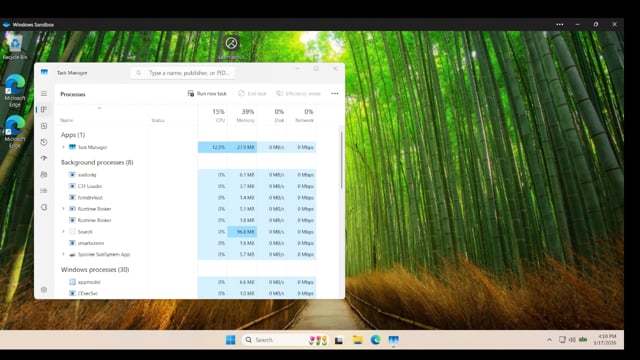Select the CTF Loader process row
The height and width of the screenshot is (360, 640).
(186, 186)
